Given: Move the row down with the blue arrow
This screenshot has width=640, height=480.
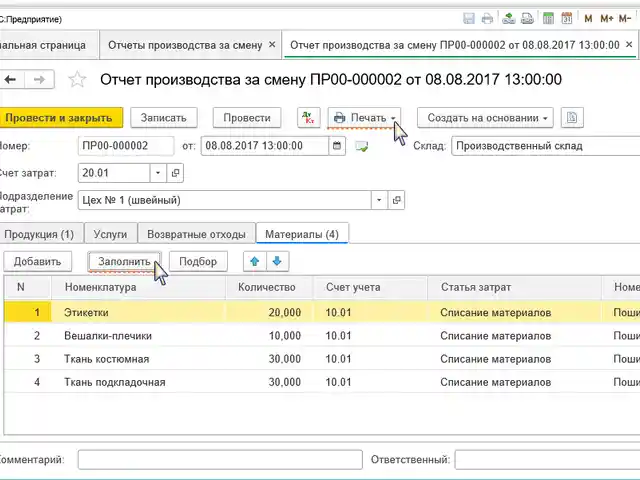Looking at the screenshot, I should pyautogui.click(x=277, y=261).
